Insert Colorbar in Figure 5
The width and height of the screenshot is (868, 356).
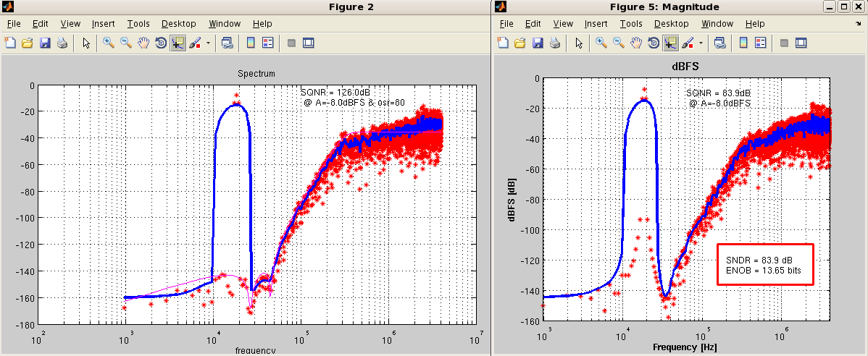click(743, 43)
